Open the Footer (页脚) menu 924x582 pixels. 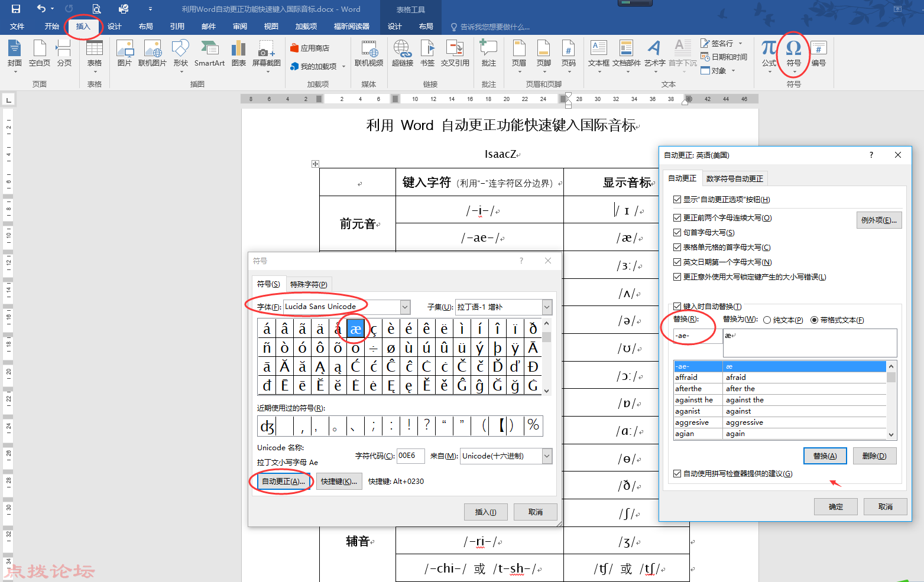tap(544, 55)
